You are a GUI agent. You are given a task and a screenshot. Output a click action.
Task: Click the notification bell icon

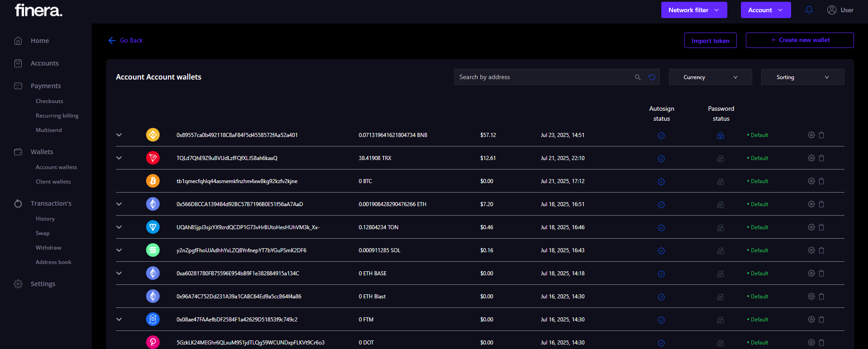(x=809, y=10)
